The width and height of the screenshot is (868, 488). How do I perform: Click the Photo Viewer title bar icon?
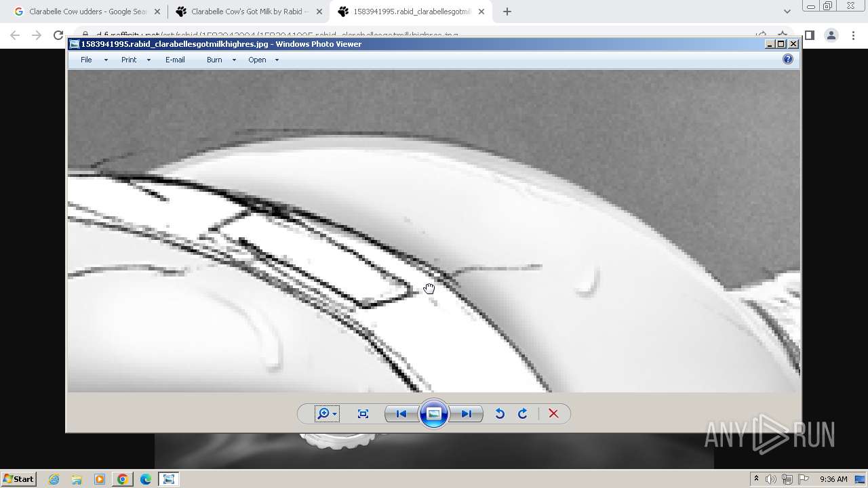(74, 44)
